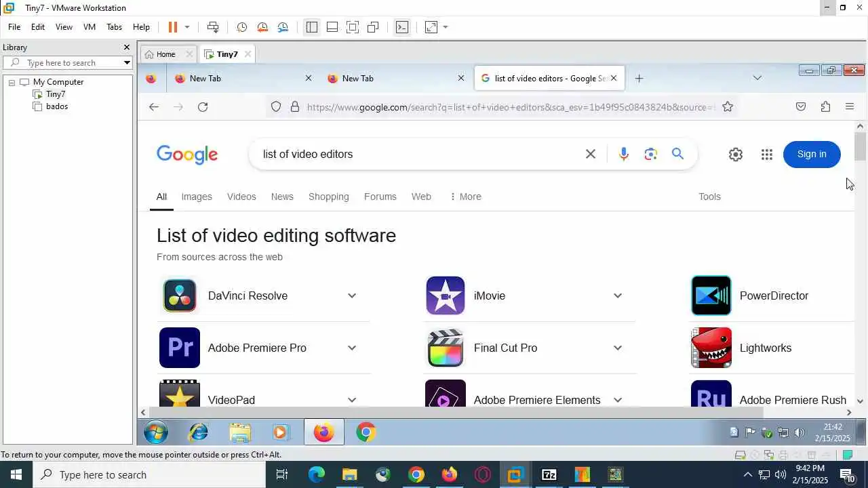Open the Firefox list all tabs chevron
This screenshot has width=868, height=488.
click(757, 79)
